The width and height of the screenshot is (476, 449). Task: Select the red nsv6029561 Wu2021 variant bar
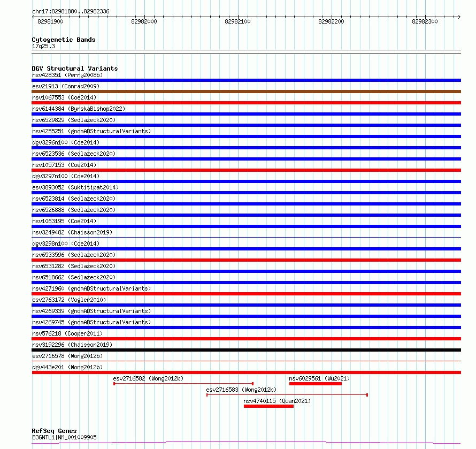316,384
